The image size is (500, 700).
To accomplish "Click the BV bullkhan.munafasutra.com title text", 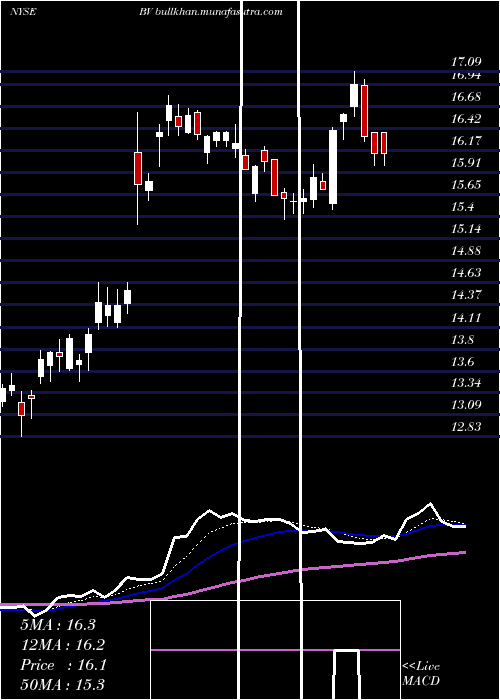I will click(x=211, y=12).
